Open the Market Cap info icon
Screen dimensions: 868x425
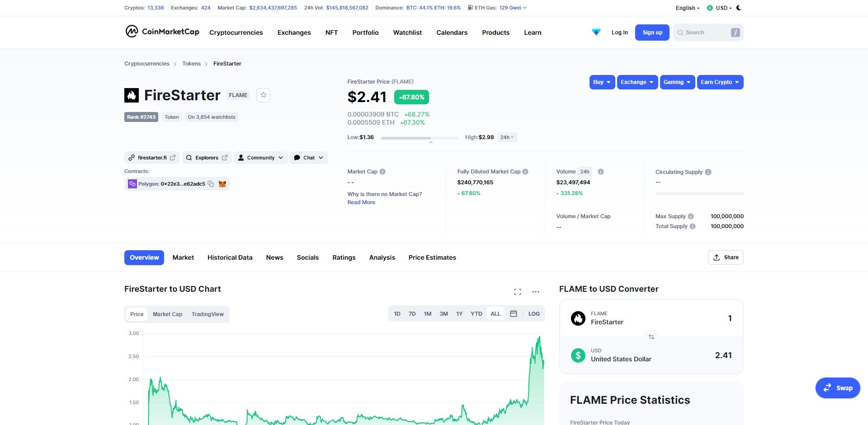382,172
